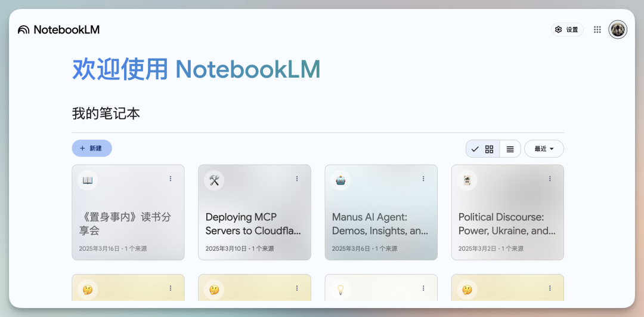644x317 pixels.
Task: Click the 新建 button to create notebook
Action: point(92,149)
